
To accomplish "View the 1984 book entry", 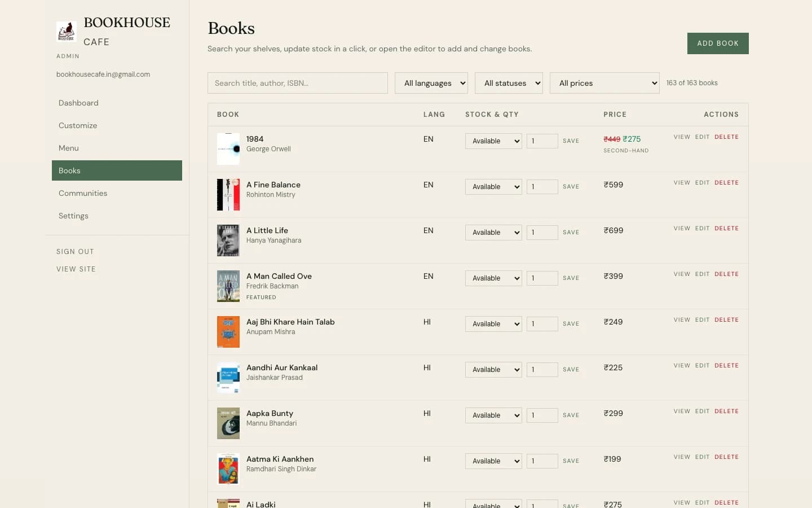I will click(x=682, y=137).
